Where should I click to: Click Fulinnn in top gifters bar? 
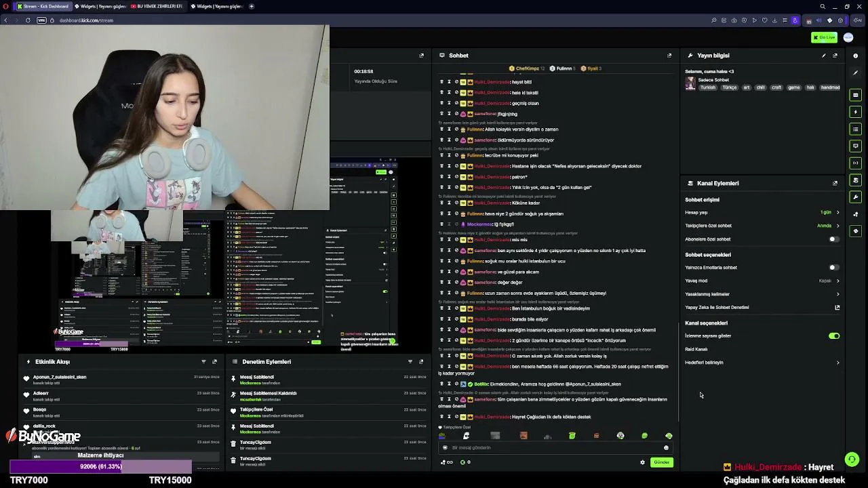(564, 68)
